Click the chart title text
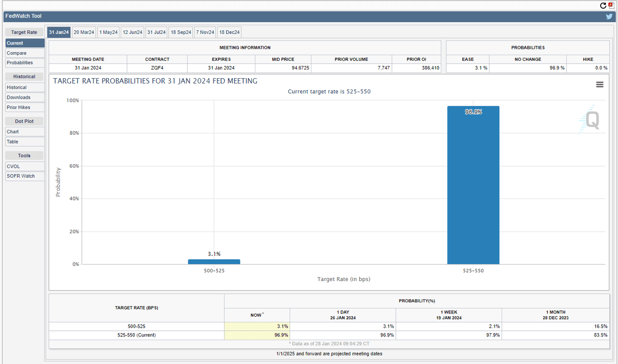 click(155, 81)
